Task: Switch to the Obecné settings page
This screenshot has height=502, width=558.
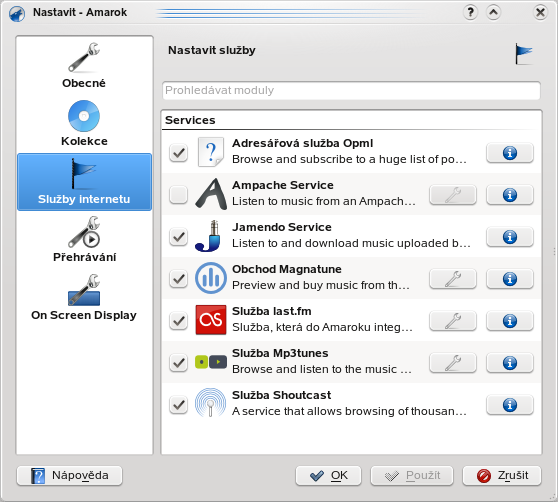Action: 84,66
